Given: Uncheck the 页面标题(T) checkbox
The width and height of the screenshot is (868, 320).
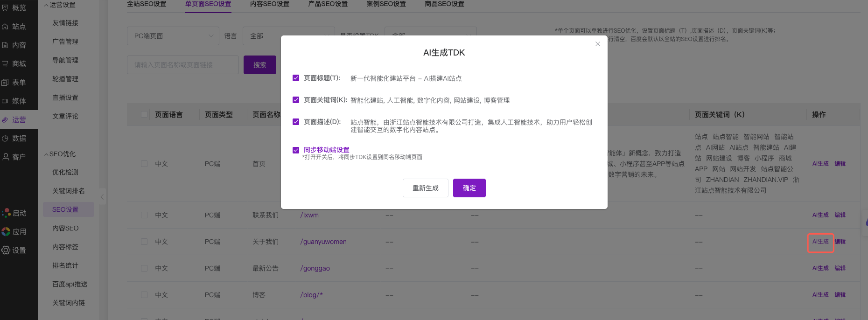Looking at the screenshot, I should 296,78.
